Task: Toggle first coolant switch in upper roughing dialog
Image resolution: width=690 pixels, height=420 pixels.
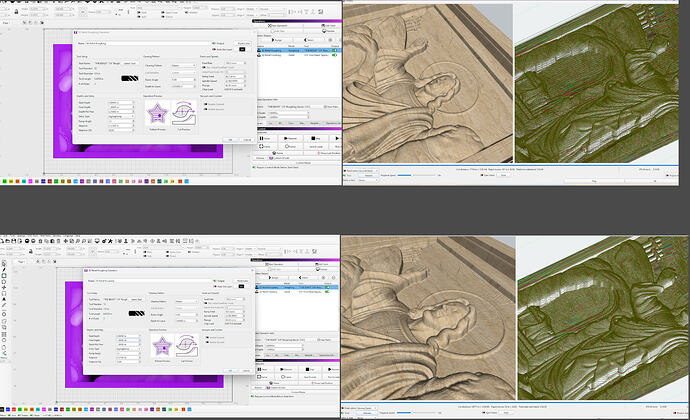Action: [206, 104]
